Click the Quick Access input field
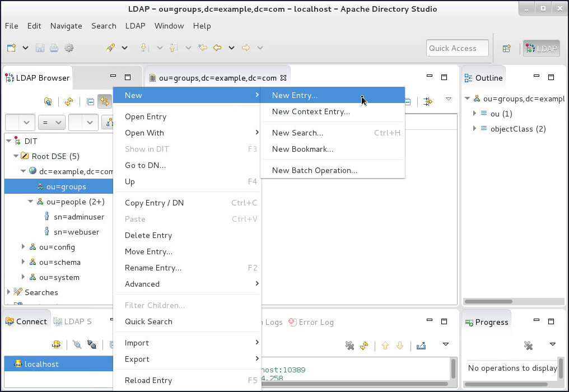This screenshot has width=569, height=392. click(457, 48)
